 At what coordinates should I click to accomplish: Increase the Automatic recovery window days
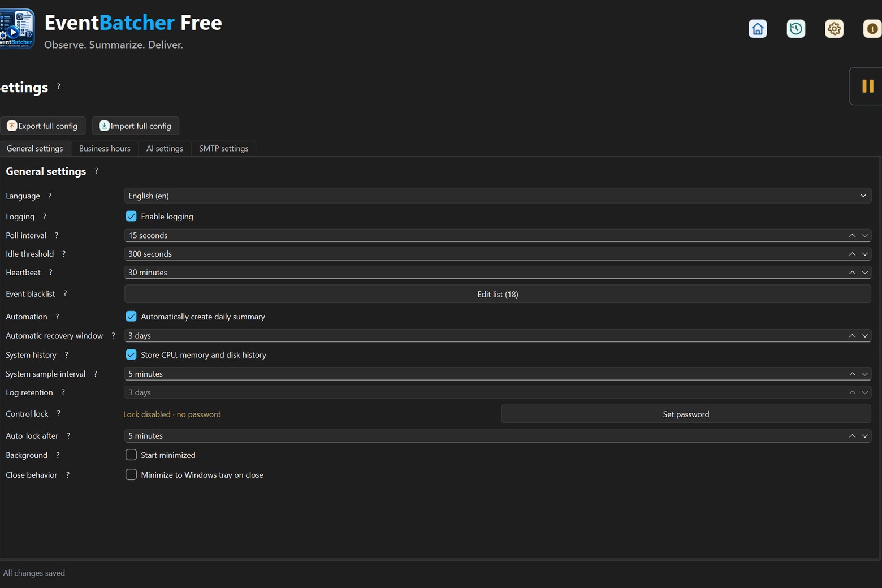point(852,336)
